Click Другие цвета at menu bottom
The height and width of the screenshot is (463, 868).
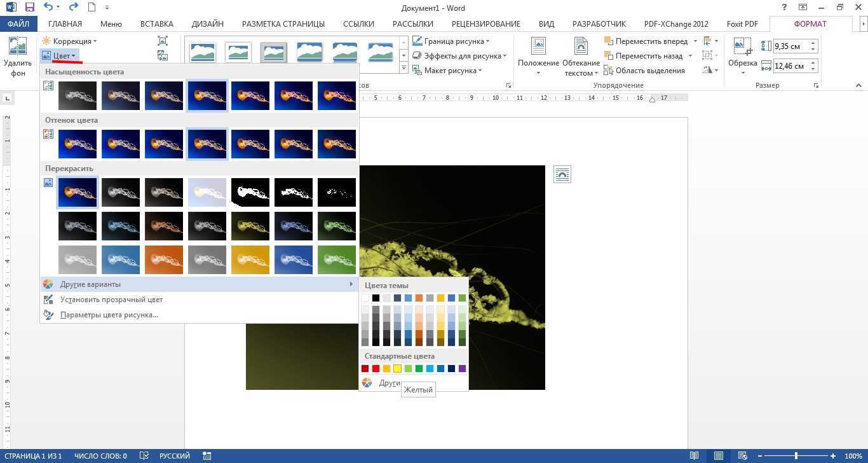click(389, 383)
